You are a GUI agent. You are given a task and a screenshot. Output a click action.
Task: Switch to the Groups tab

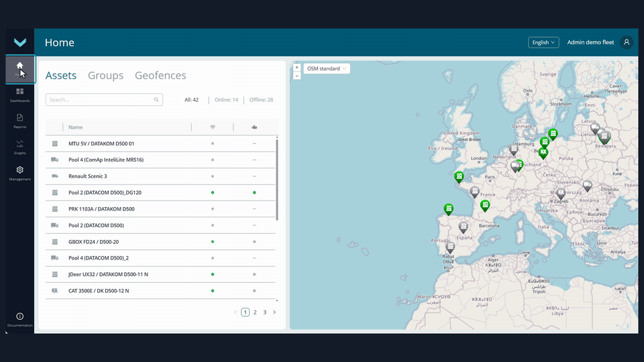coord(105,76)
